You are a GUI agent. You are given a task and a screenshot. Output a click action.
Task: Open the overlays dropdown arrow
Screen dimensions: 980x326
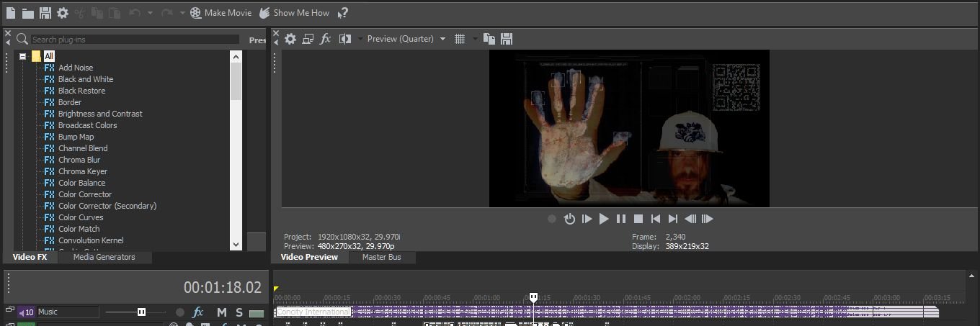(475, 39)
